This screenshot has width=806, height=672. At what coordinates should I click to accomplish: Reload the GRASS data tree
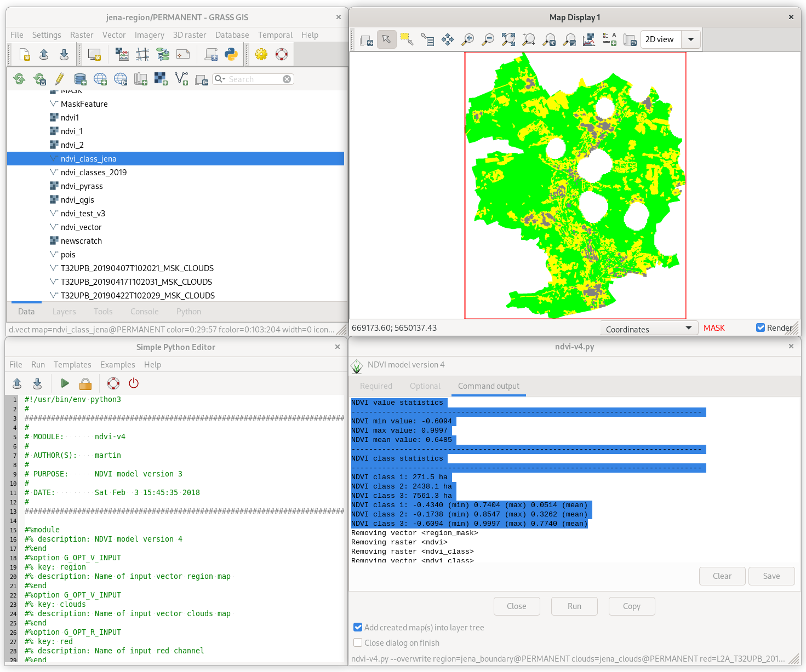(x=19, y=79)
